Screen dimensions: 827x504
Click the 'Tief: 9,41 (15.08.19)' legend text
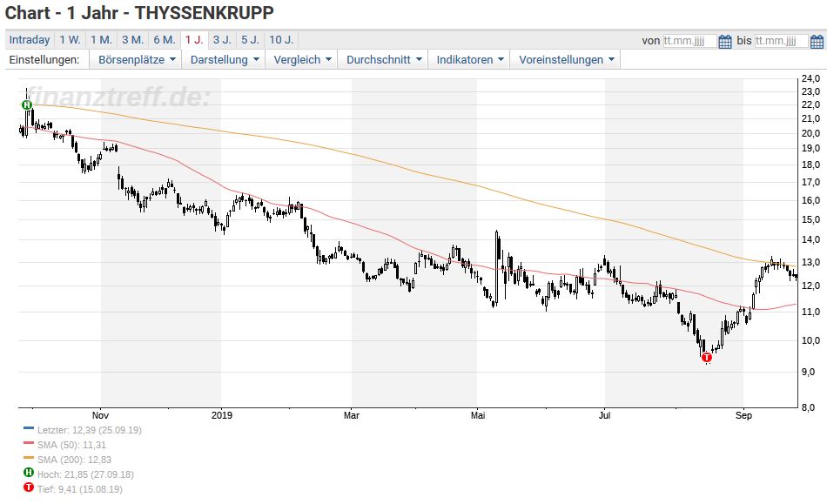coord(79,489)
